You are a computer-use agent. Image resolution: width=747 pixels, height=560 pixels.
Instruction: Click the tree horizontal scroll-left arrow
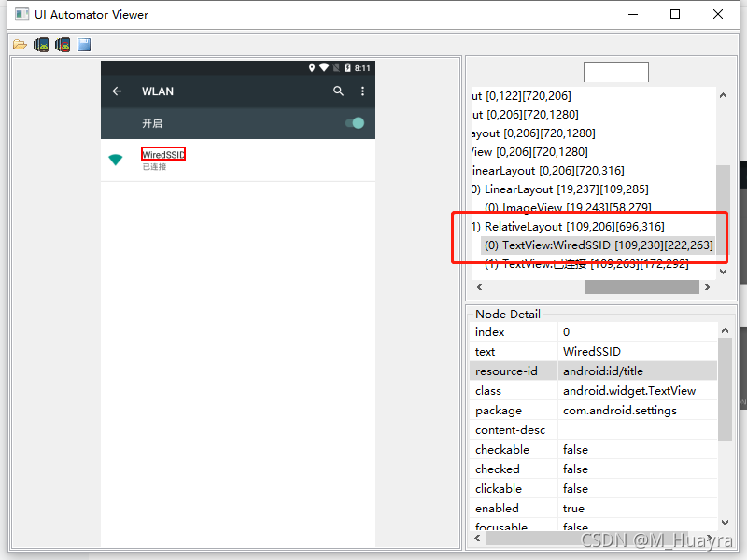coord(479,287)
